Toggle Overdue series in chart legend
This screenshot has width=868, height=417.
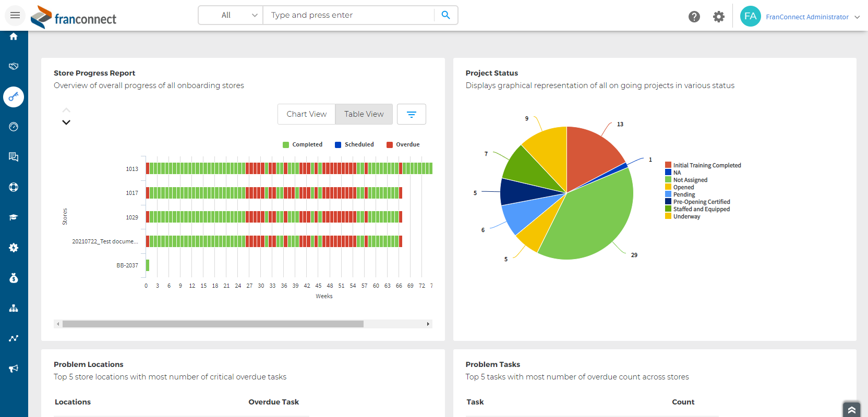pyautogui.click(x=403, y=145)
